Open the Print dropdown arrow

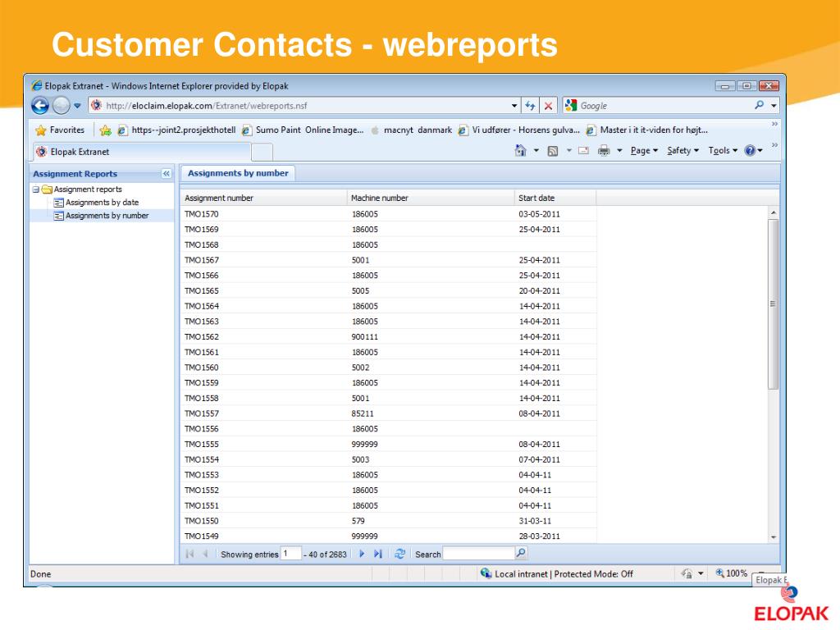coord(619,151)
